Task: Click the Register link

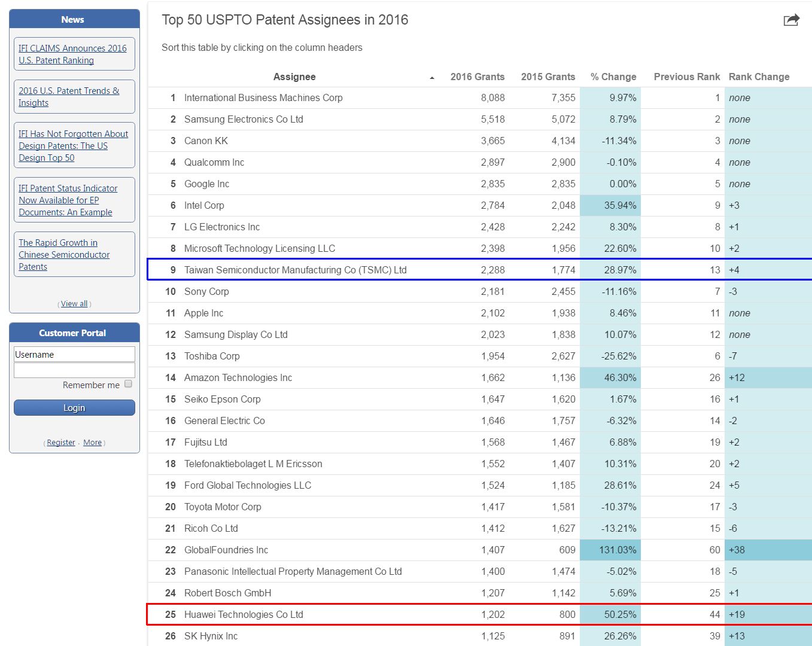Action: pos(61,442)
